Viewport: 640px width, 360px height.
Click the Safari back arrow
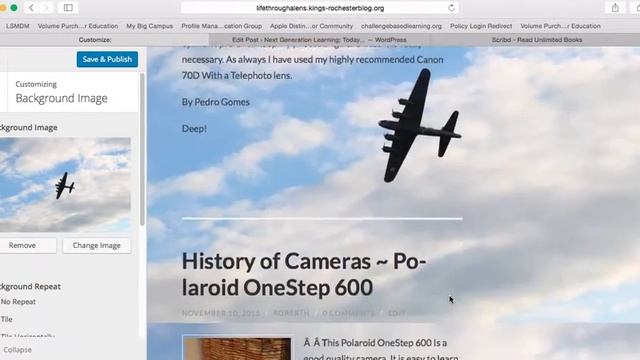[x=31, y=7]
